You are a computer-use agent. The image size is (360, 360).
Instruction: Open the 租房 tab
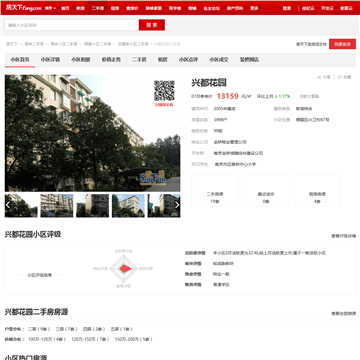pos(162,60)
